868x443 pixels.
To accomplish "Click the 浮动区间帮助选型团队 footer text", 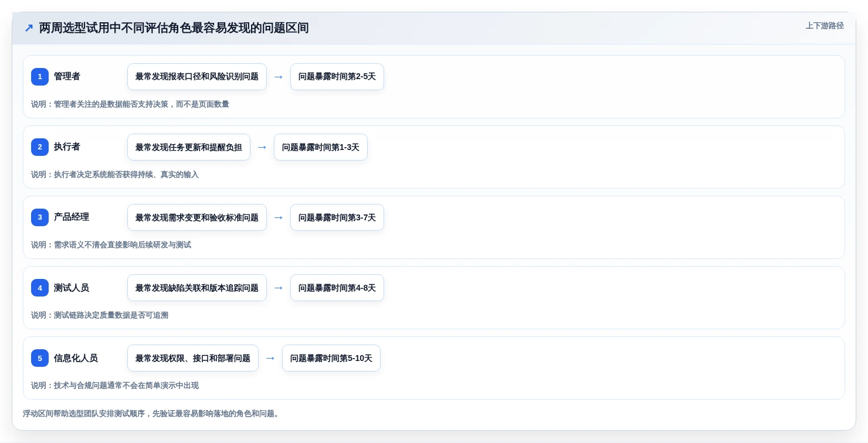I will [x=152, y=414].
